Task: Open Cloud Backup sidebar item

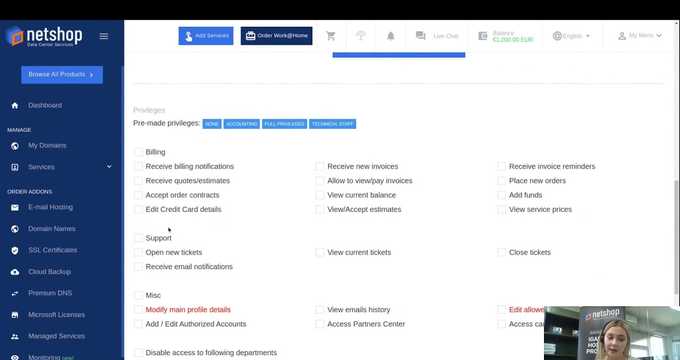Action: coord(49,272)
